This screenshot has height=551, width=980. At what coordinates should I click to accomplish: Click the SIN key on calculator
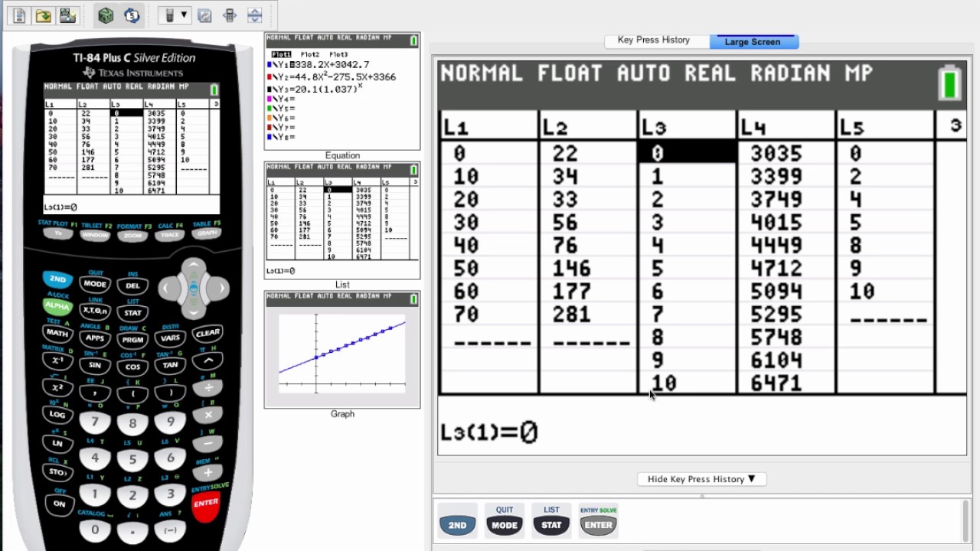pos(95,365)
